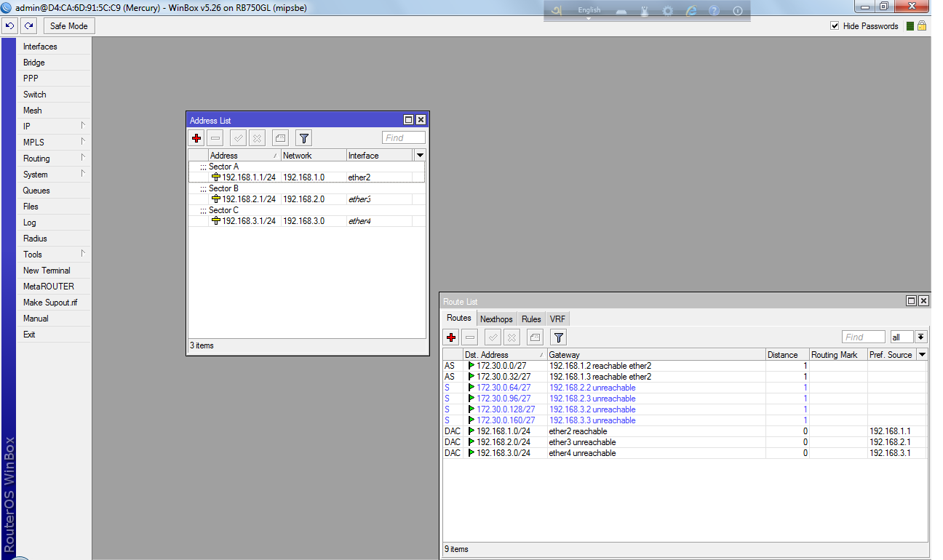The width and height of the screenshot is (943, 560).
Task: Open the Radius menu item
Action: pos(55,239)
